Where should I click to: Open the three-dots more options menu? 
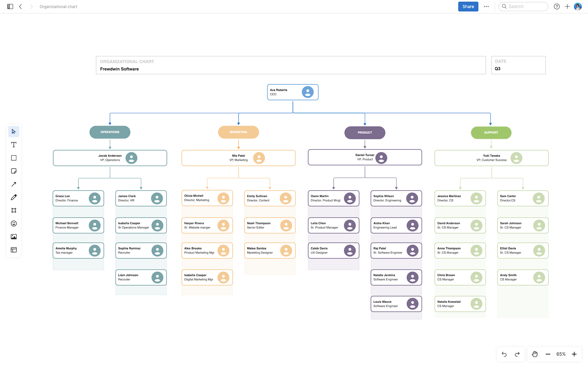tap(486, 6)
